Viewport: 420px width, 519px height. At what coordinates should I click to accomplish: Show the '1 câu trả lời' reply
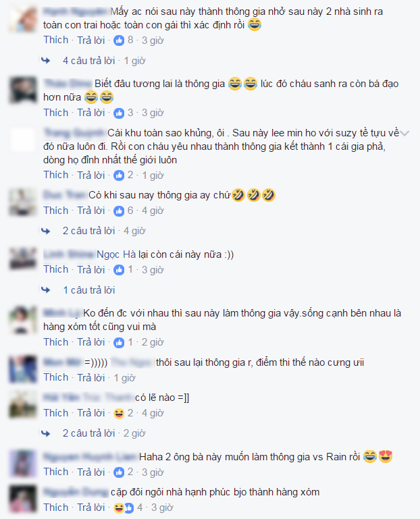point(88,290)
